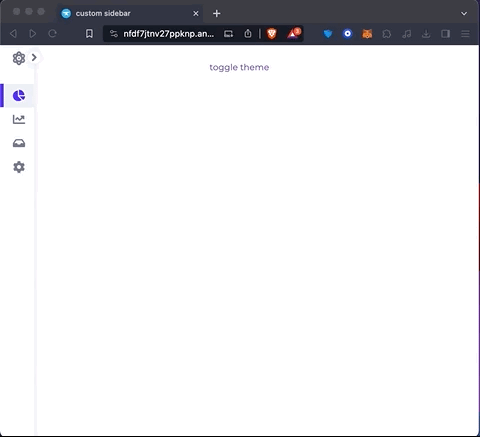The width and height of the screenshot is (480, 437).
Task: Open the settings cog sidebar item
Action: [19, 167]
